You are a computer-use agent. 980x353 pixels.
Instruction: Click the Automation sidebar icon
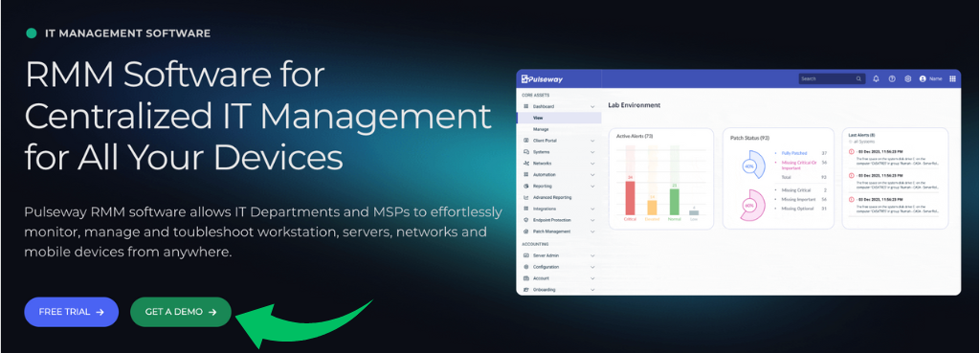coord(526,174)
